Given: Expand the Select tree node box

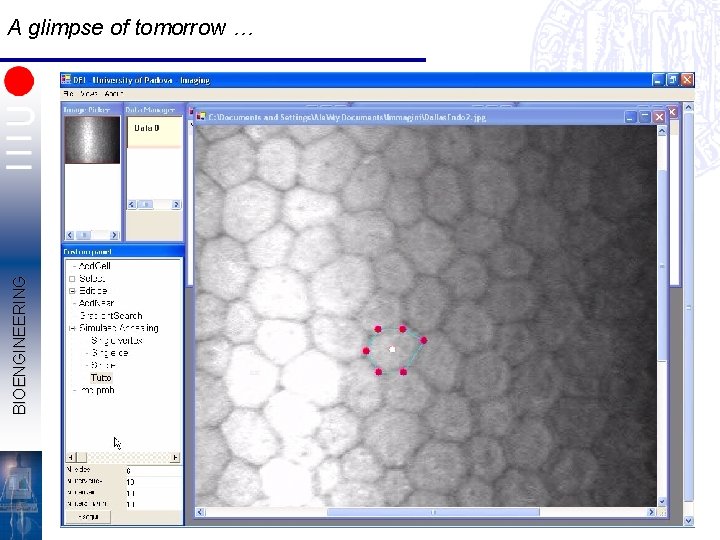Looking at the screenshot, I should (72, 279).
